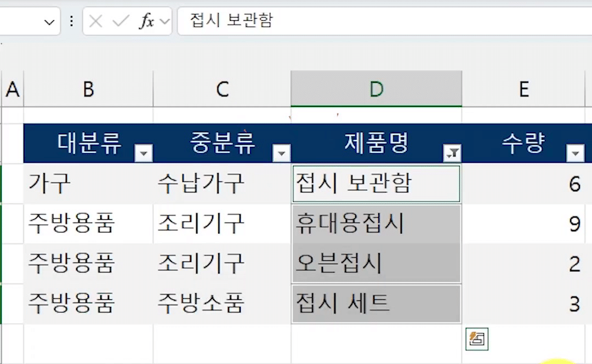Screen dimensions: 592x364
Task: Select 조리기구 in the 휴대용접시 row
Action: pos(222,224)
